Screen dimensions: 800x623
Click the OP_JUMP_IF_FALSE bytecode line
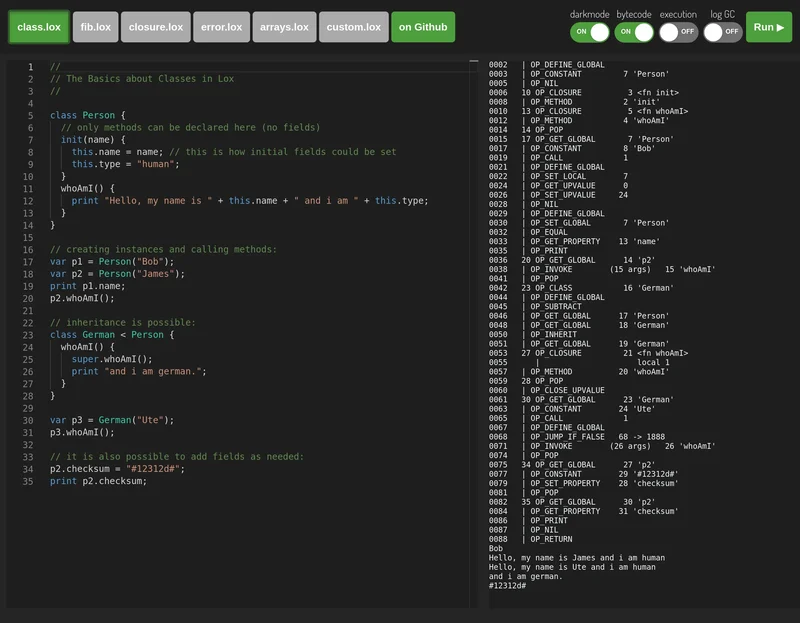point(577,437)
